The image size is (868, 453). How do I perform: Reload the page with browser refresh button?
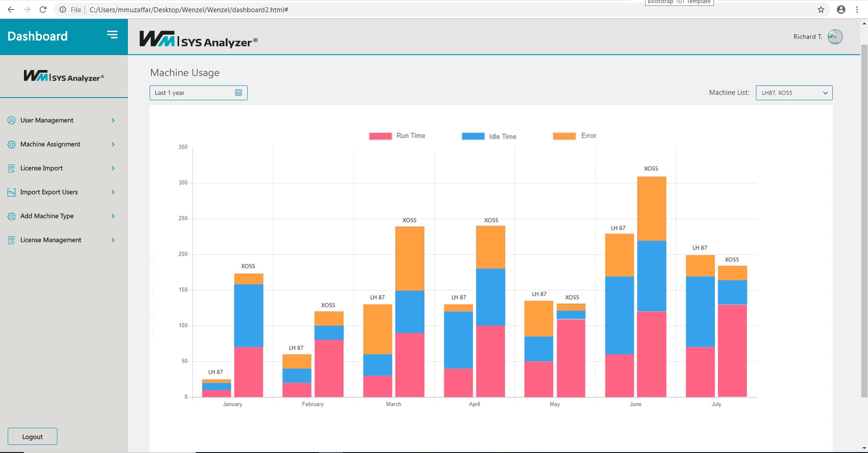point(43,9)
